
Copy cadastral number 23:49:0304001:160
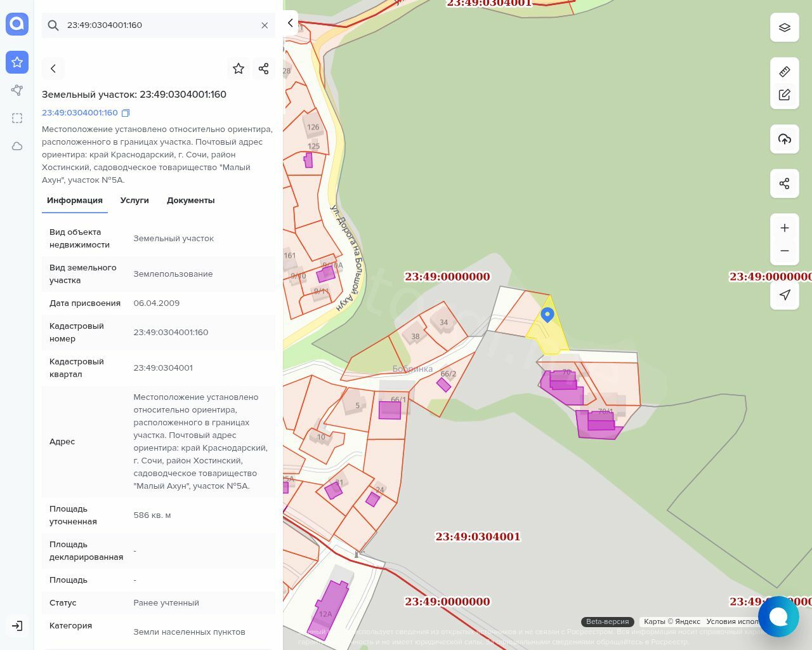click(126, 113)
